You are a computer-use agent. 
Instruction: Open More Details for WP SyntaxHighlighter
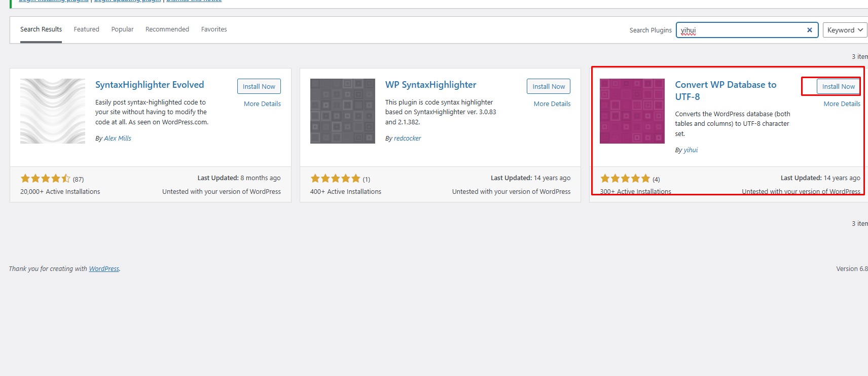pos(552,104)
